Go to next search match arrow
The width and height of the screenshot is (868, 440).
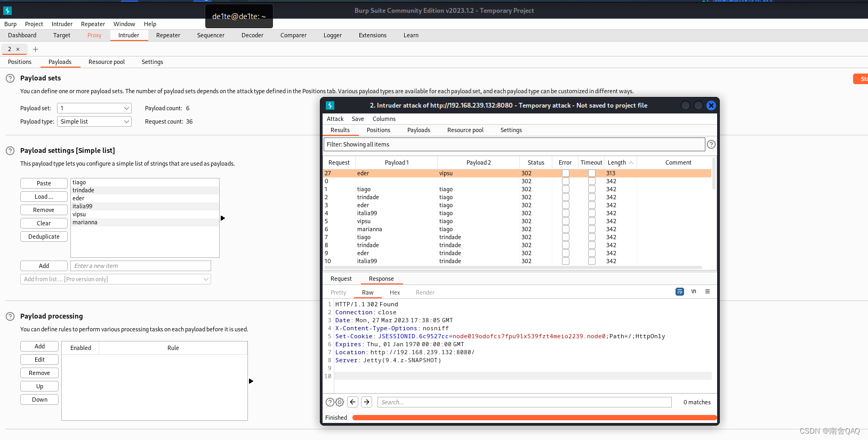(367, 402)
